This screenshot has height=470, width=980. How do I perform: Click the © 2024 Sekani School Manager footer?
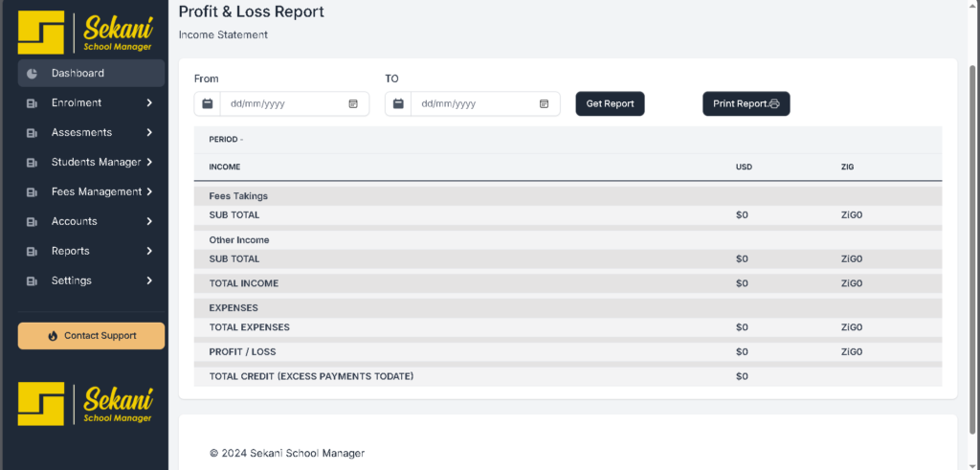coord(287,453)
